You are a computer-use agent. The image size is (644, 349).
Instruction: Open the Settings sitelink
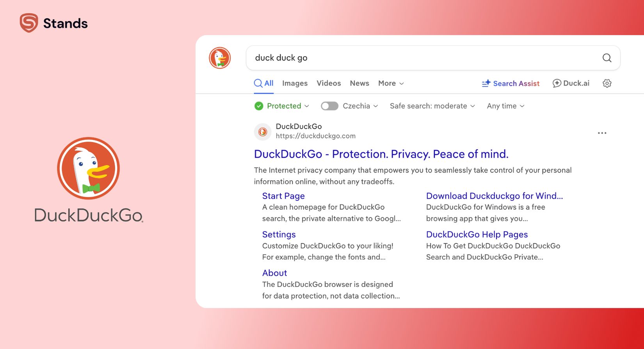click(x=279, y=235)
